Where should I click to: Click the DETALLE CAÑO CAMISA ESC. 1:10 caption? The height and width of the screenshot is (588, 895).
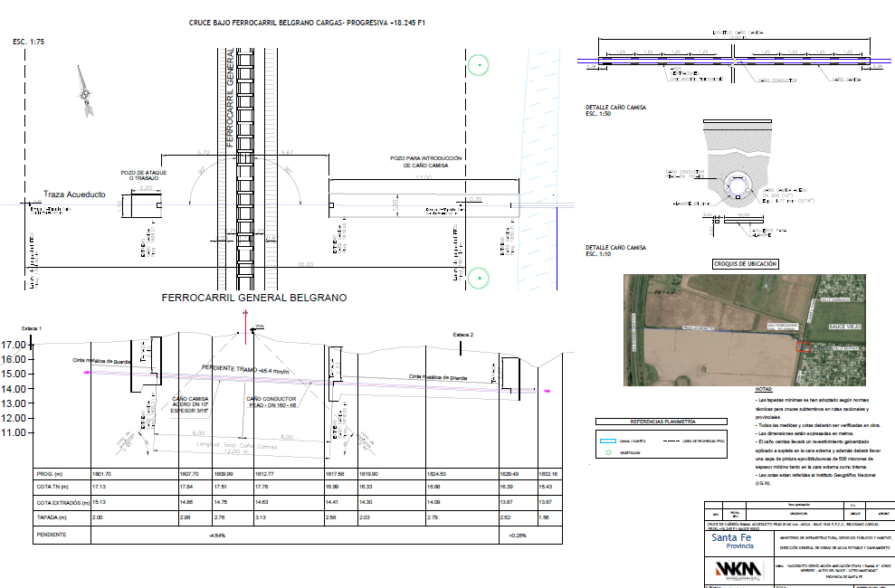click(616, 251)
